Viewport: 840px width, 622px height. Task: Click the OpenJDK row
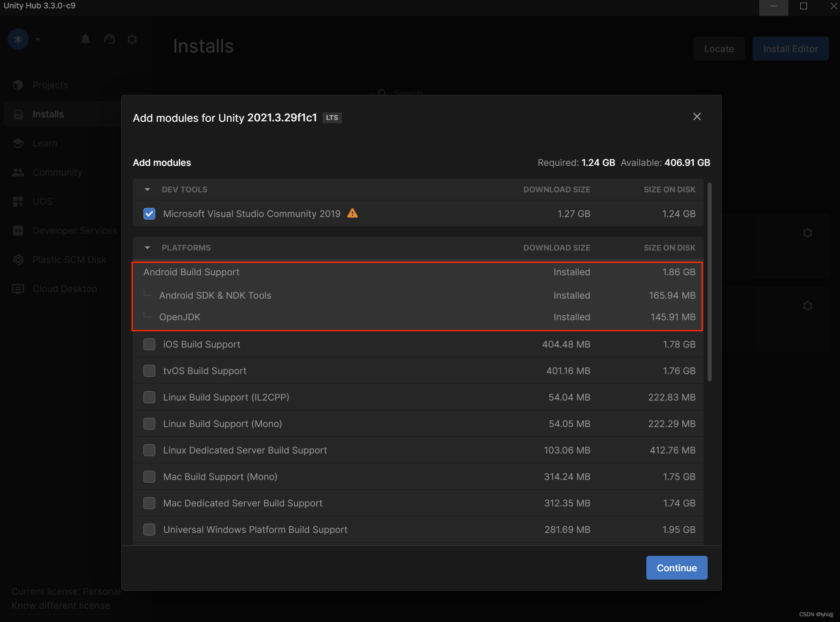click(417, 317)
